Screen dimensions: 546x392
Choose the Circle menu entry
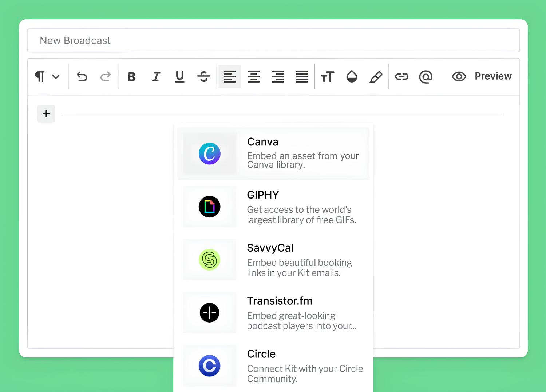click(x=273, y=366)
